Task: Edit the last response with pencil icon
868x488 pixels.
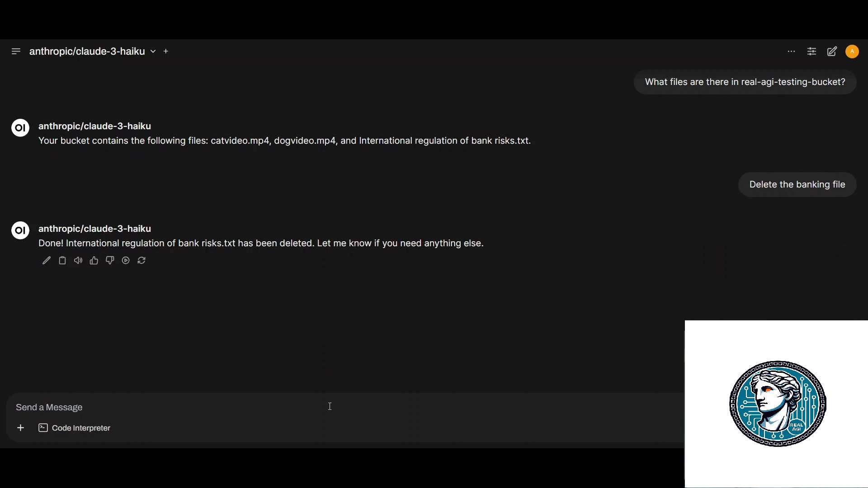Action: pyautogui.click(x=47, y=261)
